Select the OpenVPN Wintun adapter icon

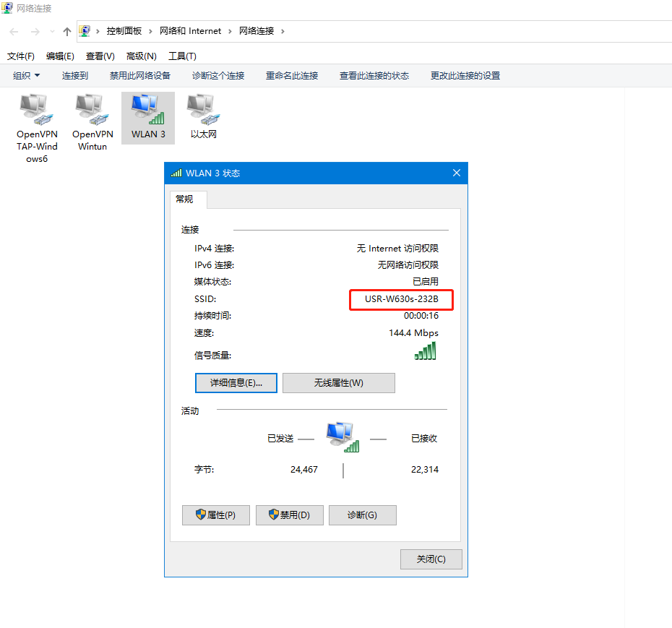click(x=92, y=111)
